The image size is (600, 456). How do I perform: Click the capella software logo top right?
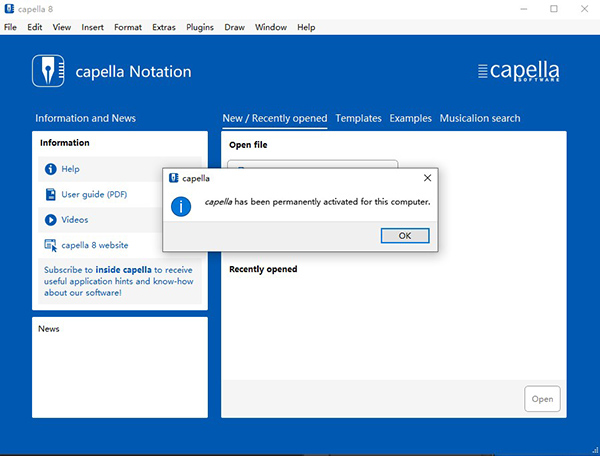click(518, 71)
